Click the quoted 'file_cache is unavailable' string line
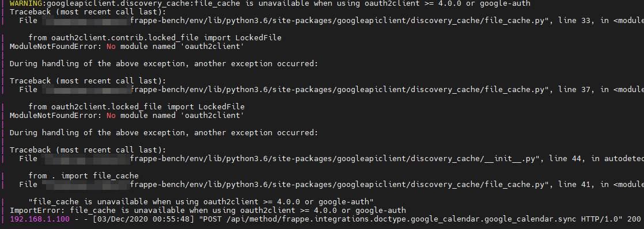This screenshot has width=644, height=229. click(x=201, y=202)
